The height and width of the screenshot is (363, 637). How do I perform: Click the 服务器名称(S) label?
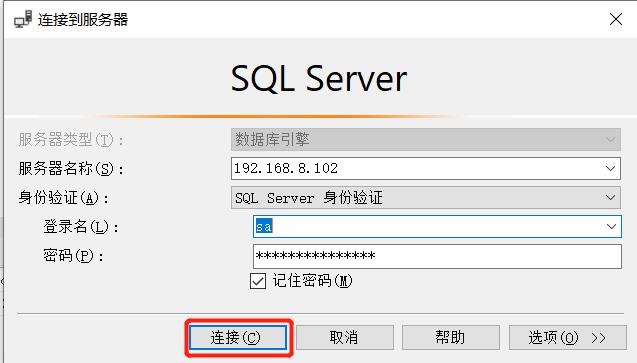coord(71,169)
